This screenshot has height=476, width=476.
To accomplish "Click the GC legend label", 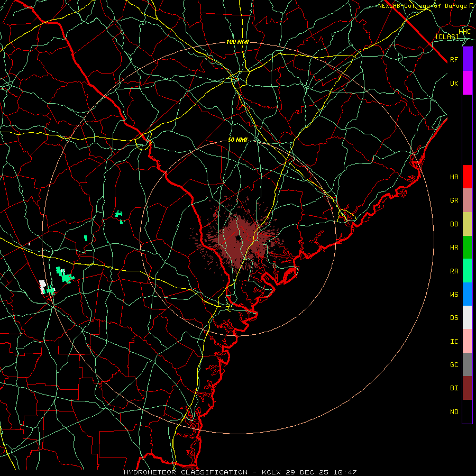I will [x=454, y=365].
